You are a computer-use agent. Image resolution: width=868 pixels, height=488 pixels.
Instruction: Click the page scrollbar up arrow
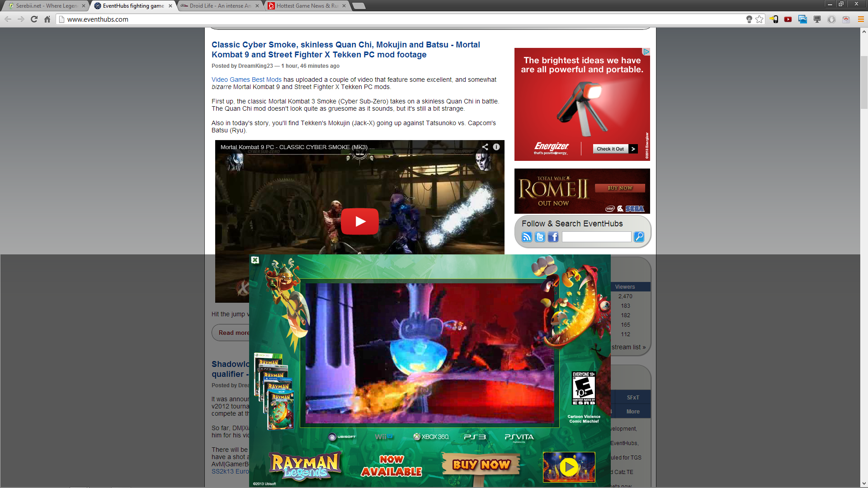[x=864, y=32]
